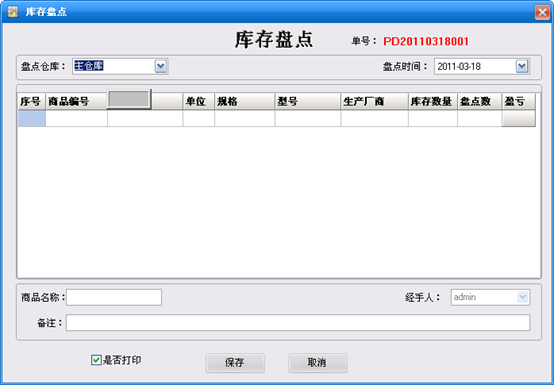This screenshot has height=386, width=555.
Task: Click the gray raised column header block
Action: (x=129, y=99)
